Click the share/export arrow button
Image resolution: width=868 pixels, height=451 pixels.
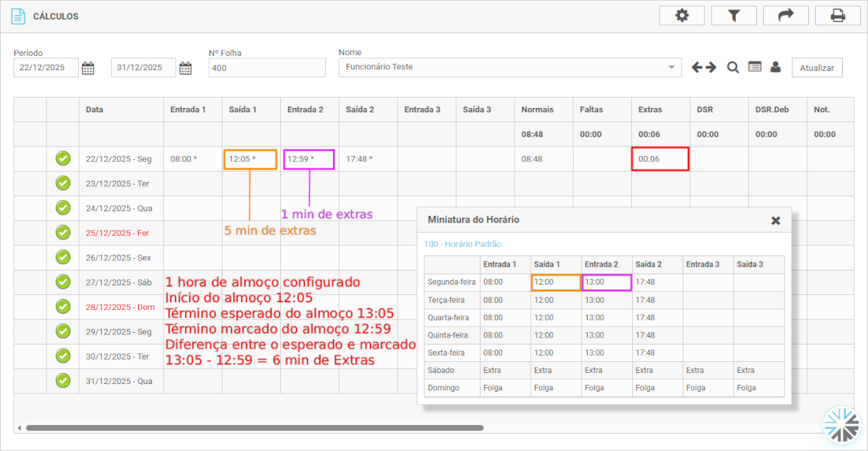pyautogui.click(x=785, y=16)
